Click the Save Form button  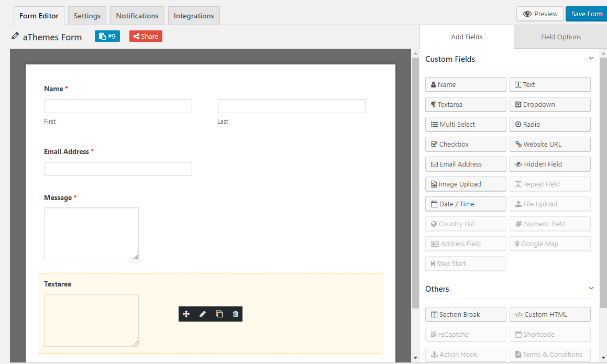pos(587,14)
